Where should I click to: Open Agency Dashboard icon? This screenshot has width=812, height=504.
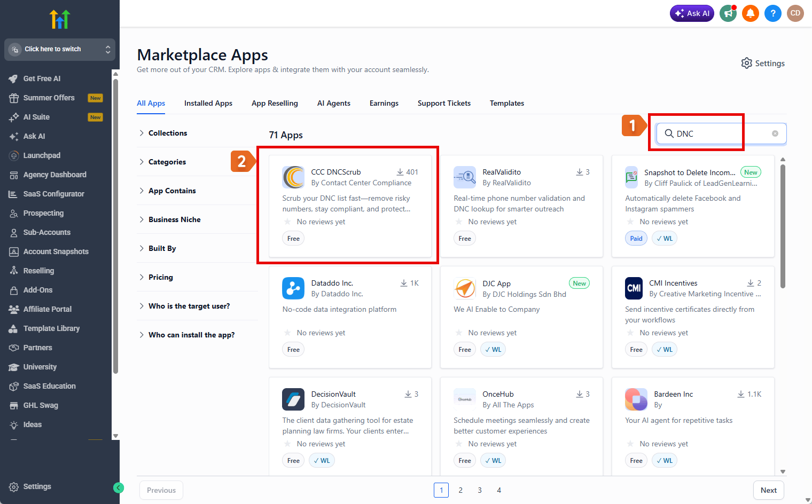click(x=13, y=175)
